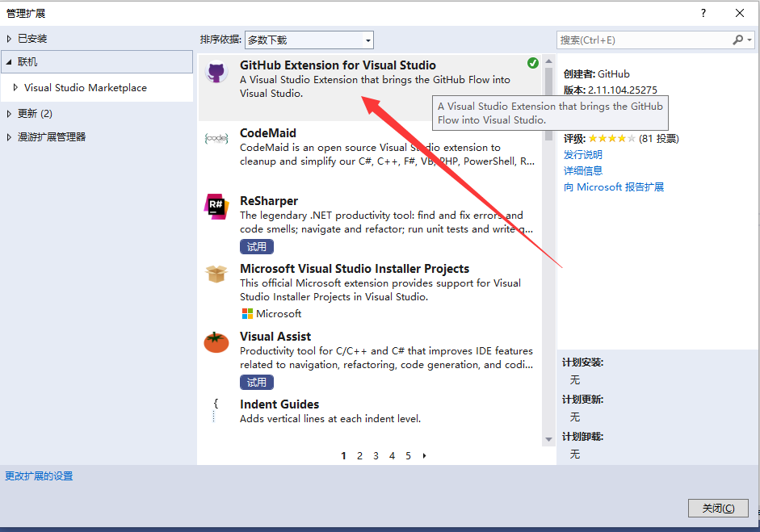Image resolution: width=760 pixels, height=532 pixels.
Task: Go to results page 4
Action: pos(393,456)
